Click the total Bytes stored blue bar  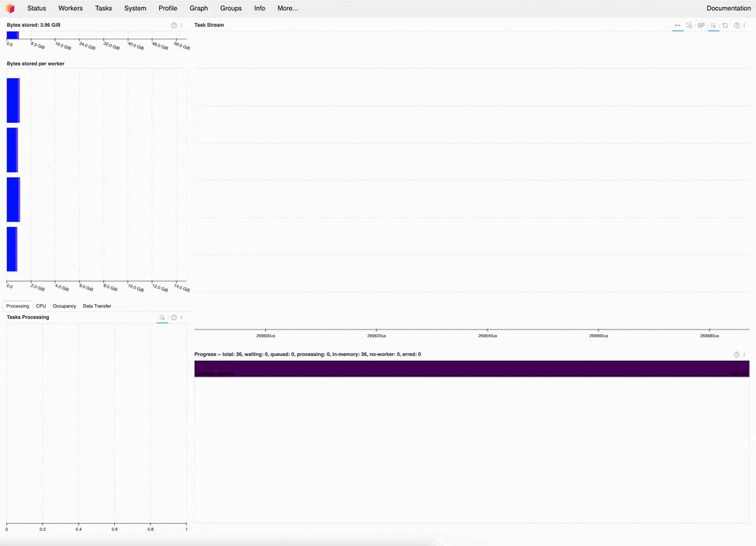click(x=13, y=35)
